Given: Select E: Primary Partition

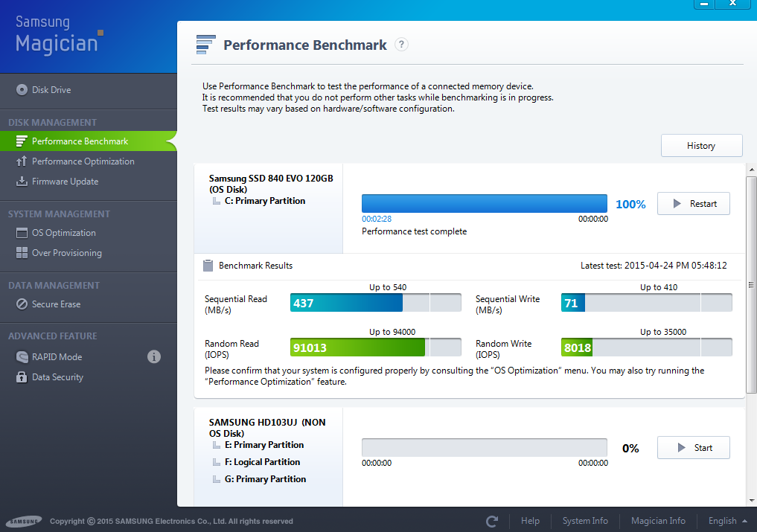Looking at the screenshot, I should 264,445.
